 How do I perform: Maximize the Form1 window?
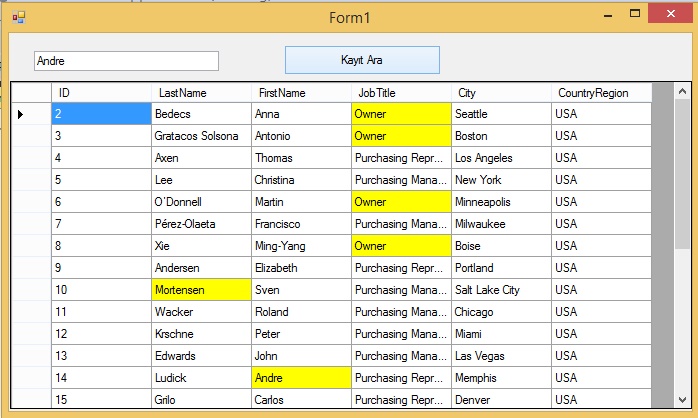[635, 13]
